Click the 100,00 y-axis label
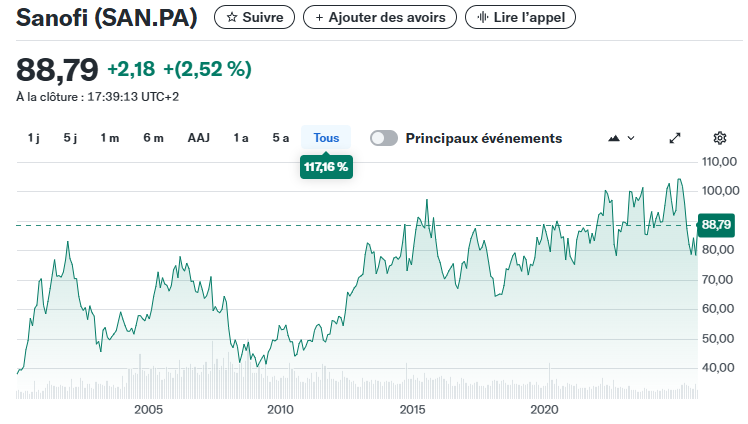 pyautogui.click(x=720, y=191)
